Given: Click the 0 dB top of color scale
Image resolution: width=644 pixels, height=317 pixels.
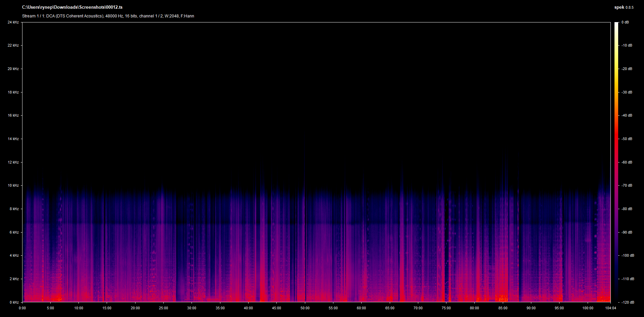Looking at the screenshot, I should 625,22.
